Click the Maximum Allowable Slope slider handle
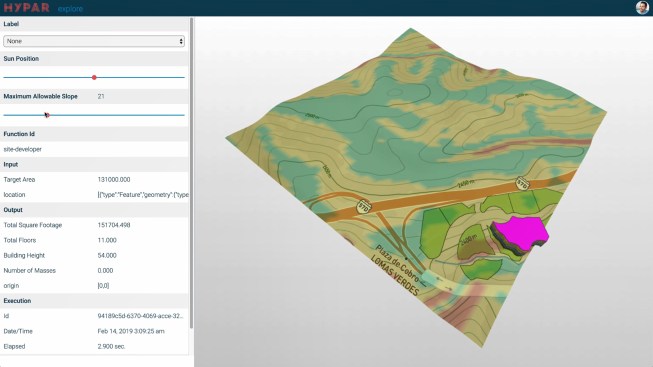The width and height of the screenshot is (653, 367). (47, 115)
